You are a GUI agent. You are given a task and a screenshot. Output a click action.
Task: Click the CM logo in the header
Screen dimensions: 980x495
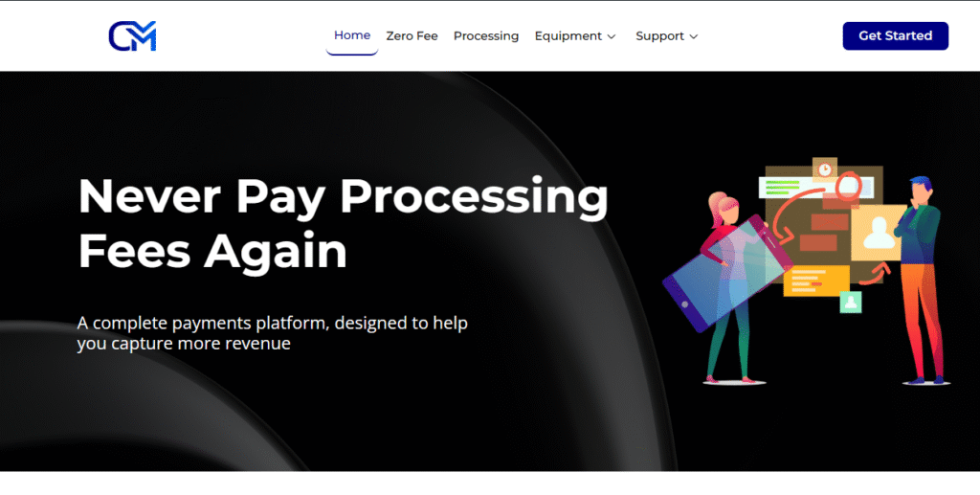132,36
